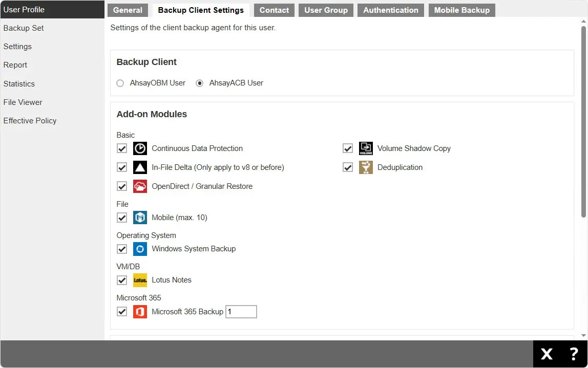Click the OpenDirect Granular Restore cloud icon
The width and height of the screenshot is (588, 368).
(140, 186)
